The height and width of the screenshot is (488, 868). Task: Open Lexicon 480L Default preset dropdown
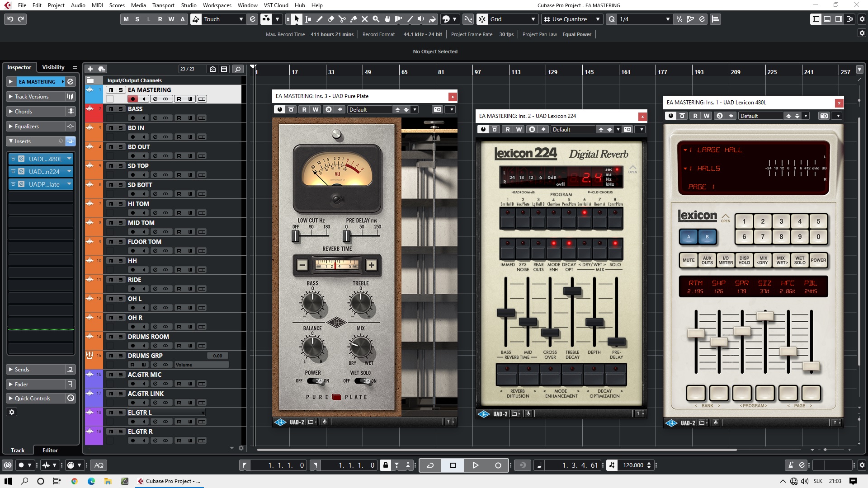tap(806, 116)
